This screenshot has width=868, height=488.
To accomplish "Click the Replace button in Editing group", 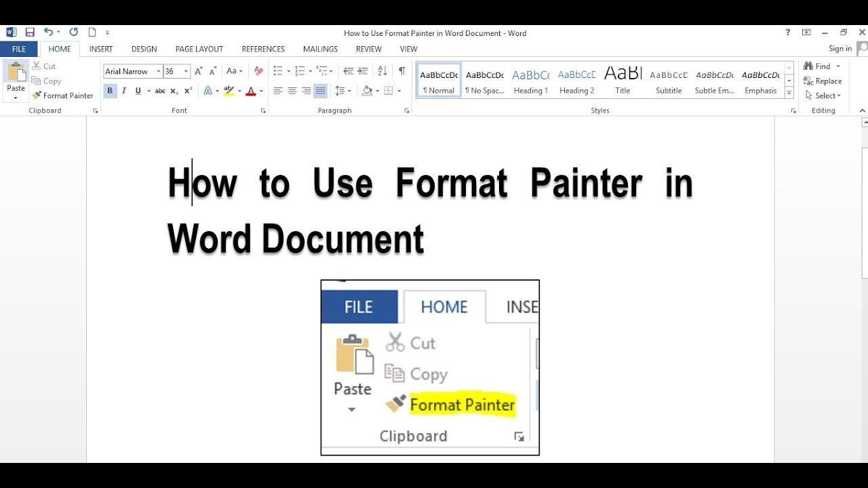I will pyautogui.click(x=822, y=81).
